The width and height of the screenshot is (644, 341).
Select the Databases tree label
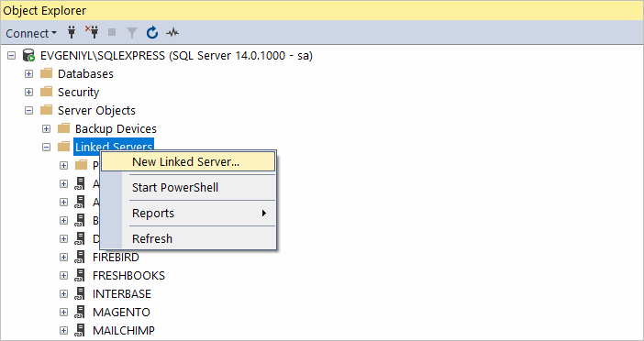[x=85, y=74]
